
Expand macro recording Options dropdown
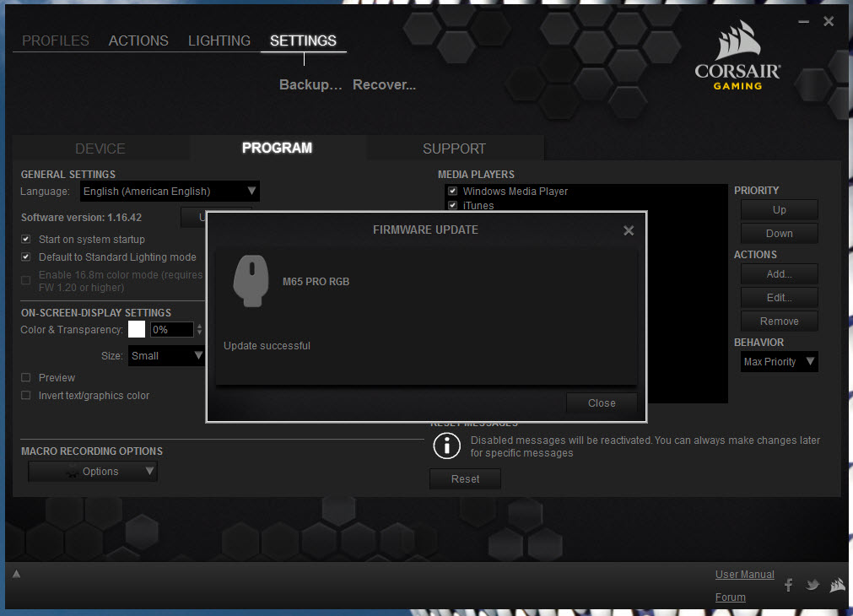[93, 471]
